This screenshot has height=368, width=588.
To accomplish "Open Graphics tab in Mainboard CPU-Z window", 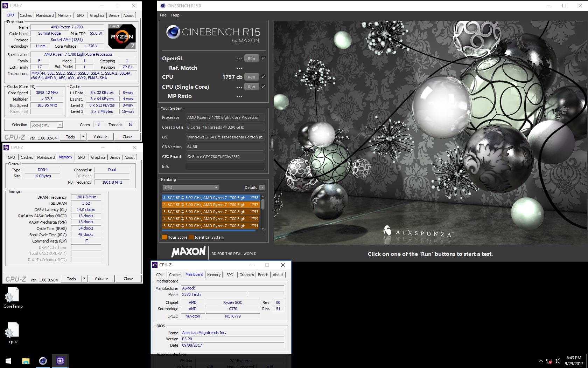I will (x=247, y=275).
